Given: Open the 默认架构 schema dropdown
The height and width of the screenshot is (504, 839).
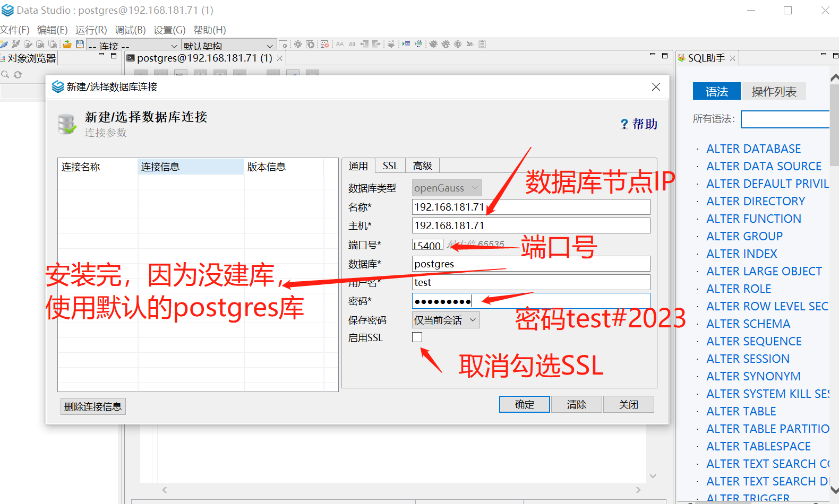Looking at the screenshot, I should coord(229,46).
